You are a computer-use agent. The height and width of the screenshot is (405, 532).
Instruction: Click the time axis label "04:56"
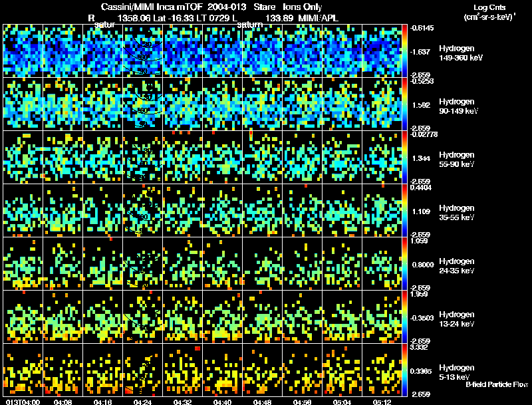302,402
